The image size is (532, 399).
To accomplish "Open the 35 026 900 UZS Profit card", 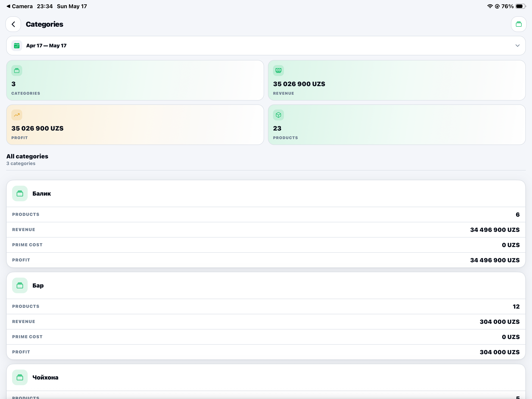I will point(135,125).
